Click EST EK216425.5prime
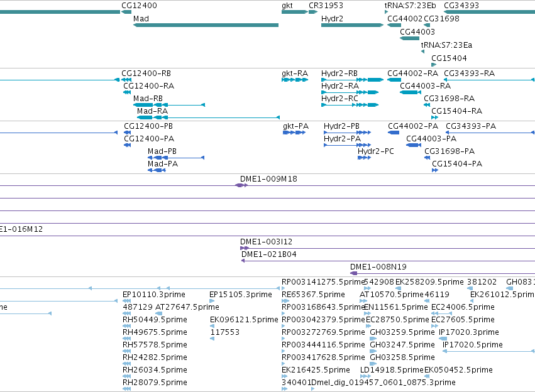 tap(316, 370)
